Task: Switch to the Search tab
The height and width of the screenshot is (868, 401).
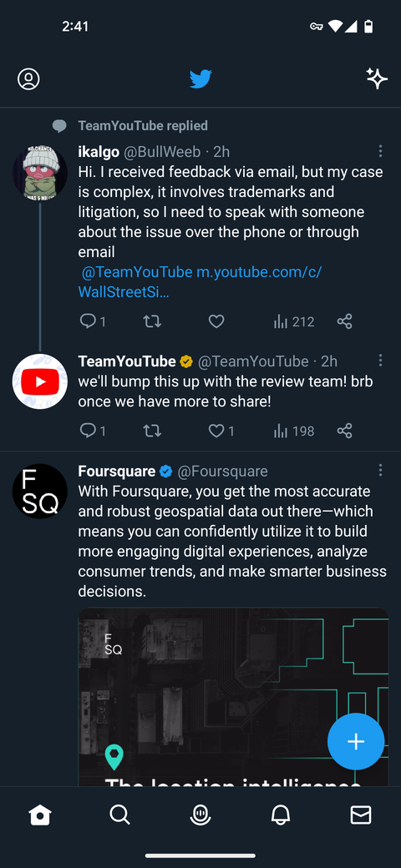Action: click(x=119, y=815)
